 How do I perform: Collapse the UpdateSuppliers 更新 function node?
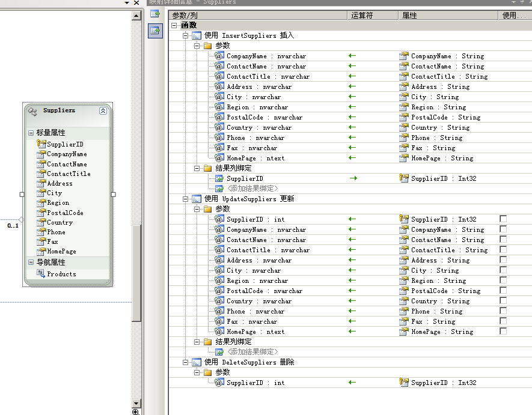tap(185, 199)
